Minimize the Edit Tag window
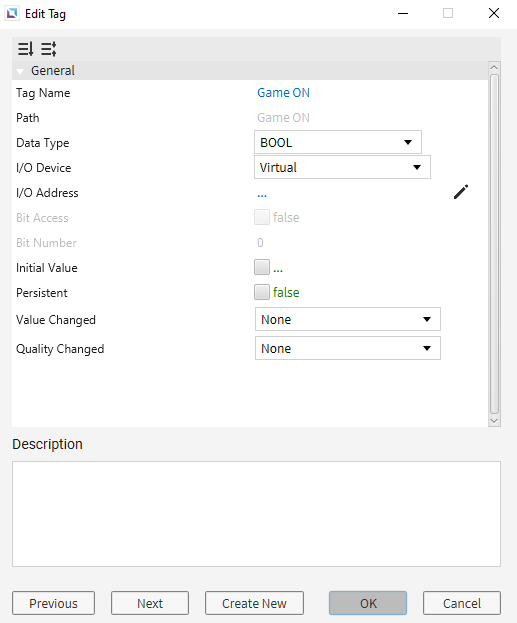This screenshot has width=517, height=623. click(x=403, y=13)
